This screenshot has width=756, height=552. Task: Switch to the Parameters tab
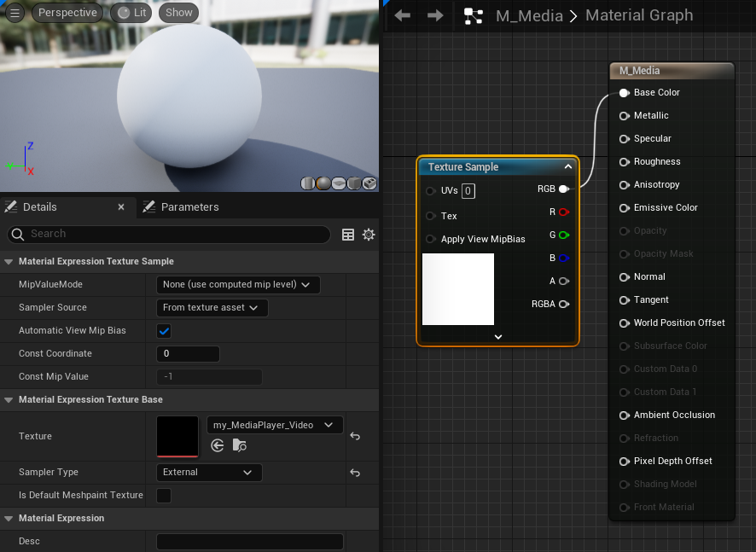[189, 207]
